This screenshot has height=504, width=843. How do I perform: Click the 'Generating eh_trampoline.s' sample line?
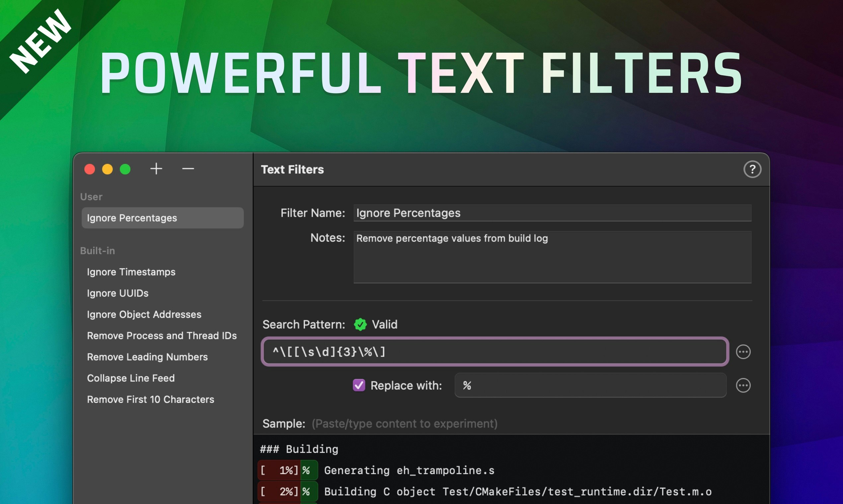(409, 471)
